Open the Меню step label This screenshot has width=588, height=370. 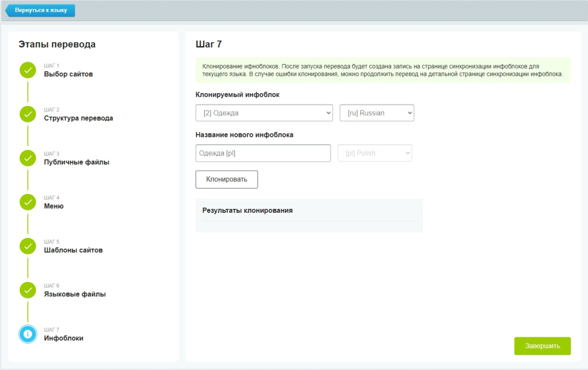pyautogui.click(x=53, y=206)
